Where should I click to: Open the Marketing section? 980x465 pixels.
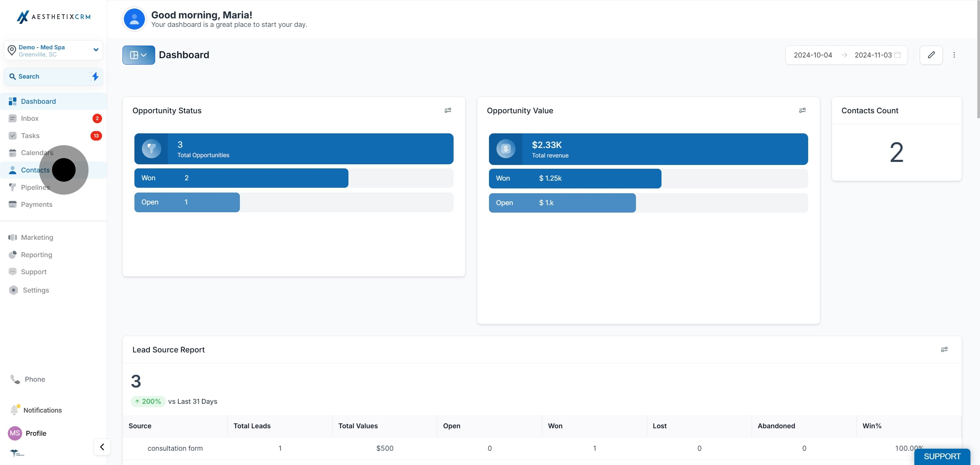37,237
